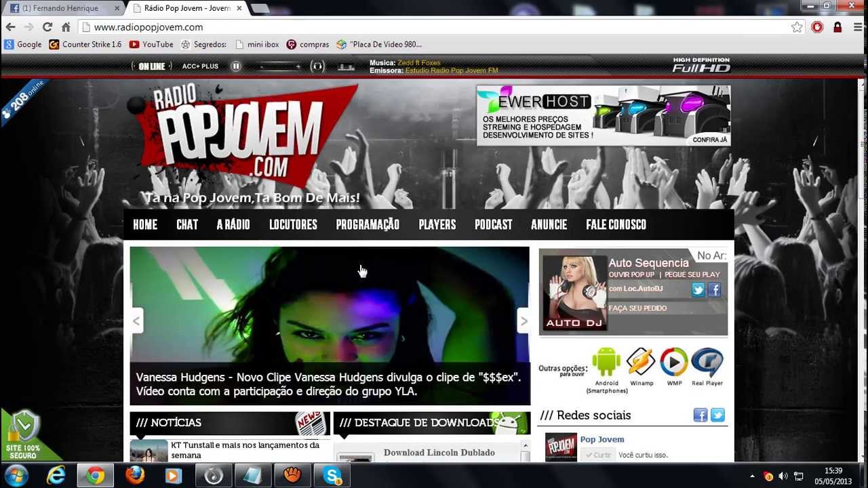The image size is (868, 488).
Task: Switch to the Fernando Henrique Facebook tab
Action: click(63, 9)
